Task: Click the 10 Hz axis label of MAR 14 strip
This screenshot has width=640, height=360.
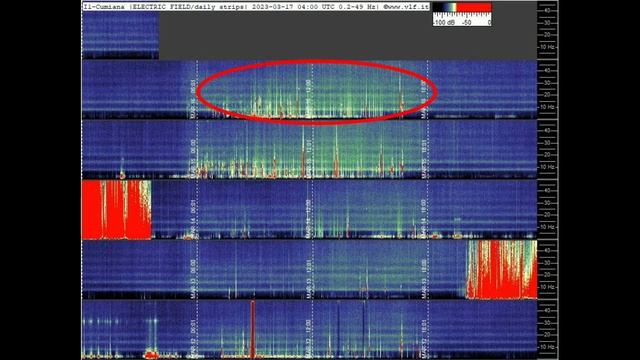Action: pos(547,227)
